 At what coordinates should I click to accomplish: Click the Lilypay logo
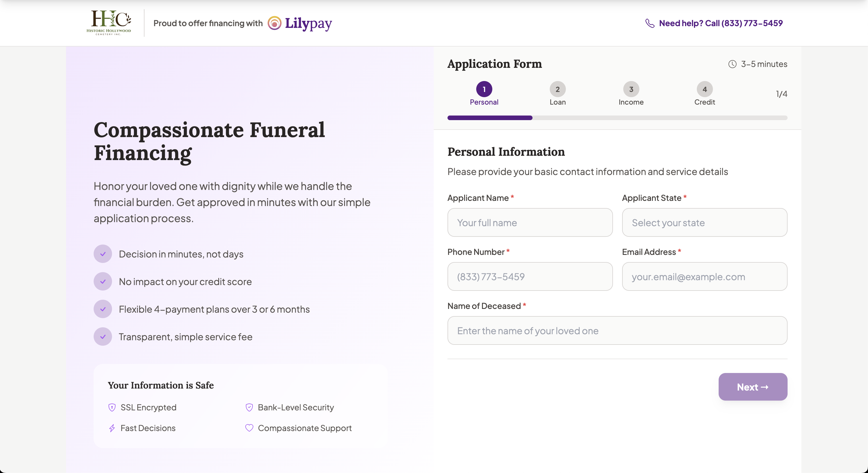point(300,23)
